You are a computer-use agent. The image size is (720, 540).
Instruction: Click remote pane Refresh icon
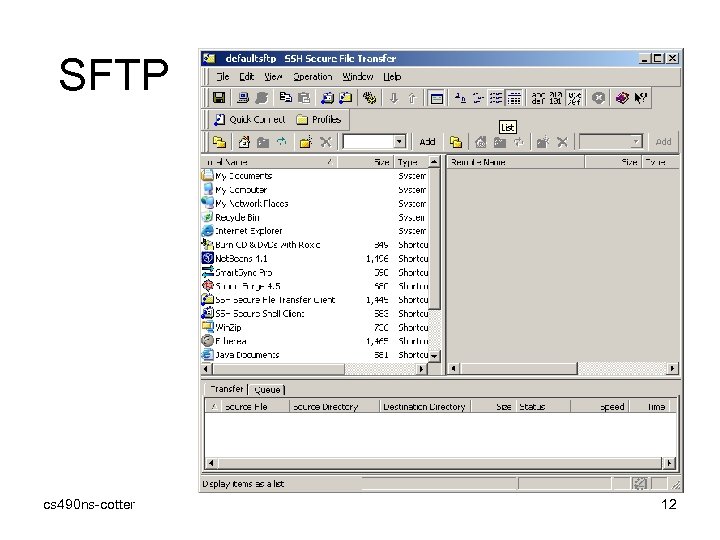pos(518,142)
